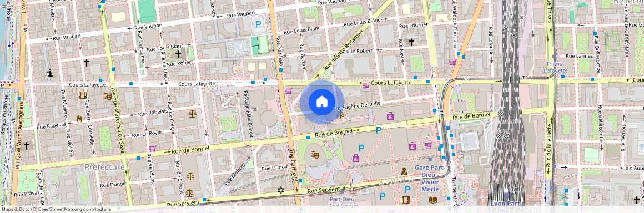644x213 pixels.
Task: Click courthouse scales icon near Rue Rabelais and Créqui
Action: pyautogui.click(x=193, y=113)
